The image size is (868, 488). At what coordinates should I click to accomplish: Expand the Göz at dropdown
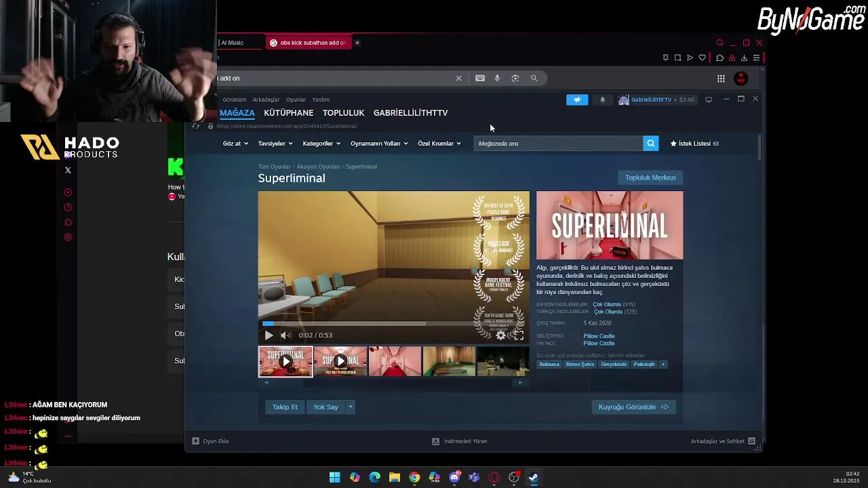coord(235,143)
